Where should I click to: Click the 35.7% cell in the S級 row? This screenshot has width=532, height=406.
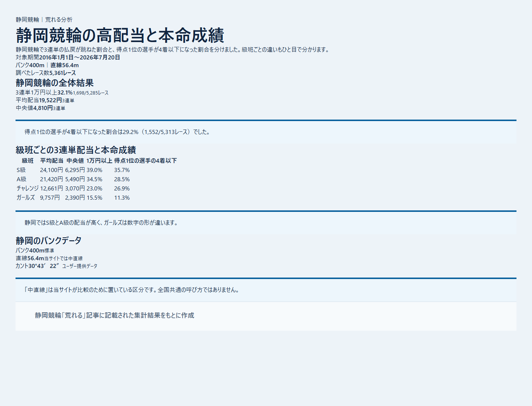pyautogui.click(x=122, y=170)
